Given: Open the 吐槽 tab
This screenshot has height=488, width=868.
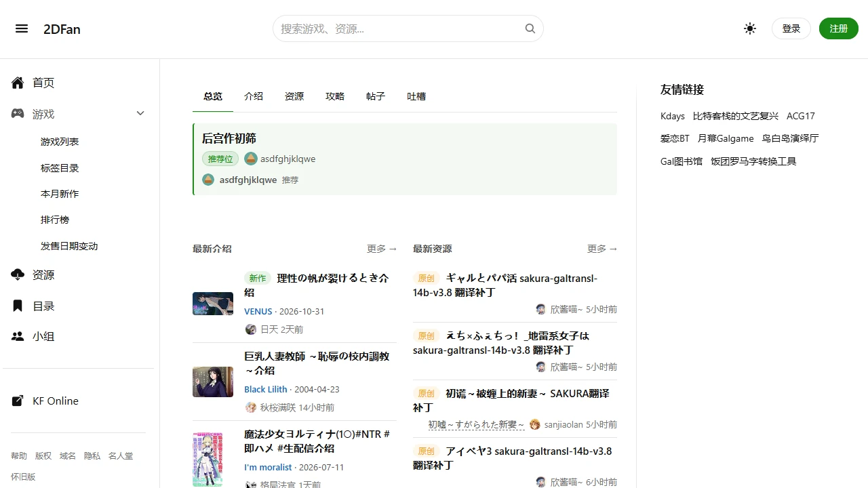Looking at the screenshot, I should (x=416, y=96).
